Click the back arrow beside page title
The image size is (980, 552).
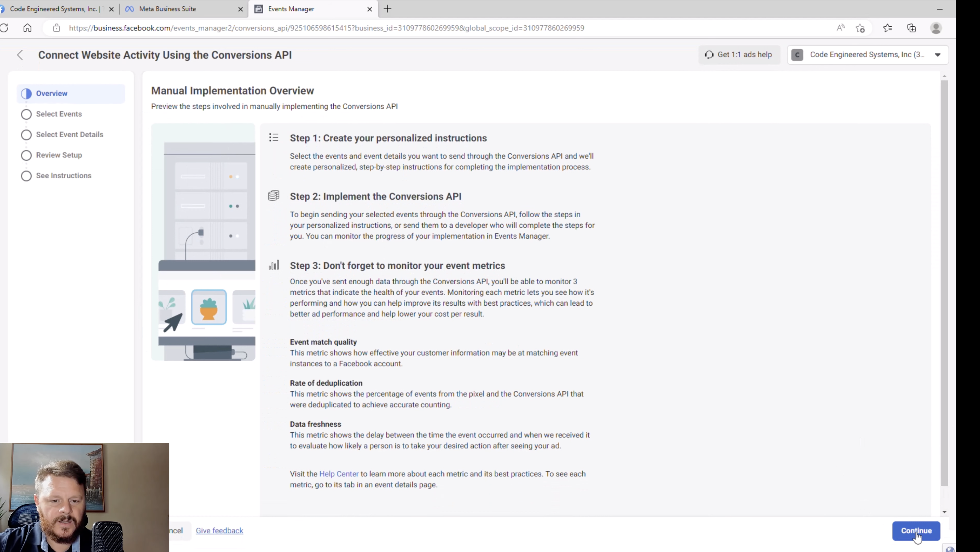pos(20,55)
